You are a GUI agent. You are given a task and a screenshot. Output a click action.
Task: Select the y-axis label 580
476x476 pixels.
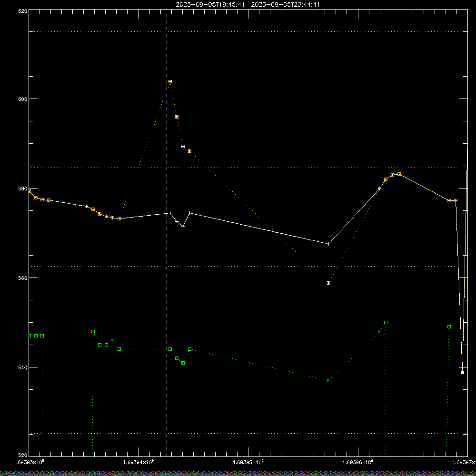23,188
